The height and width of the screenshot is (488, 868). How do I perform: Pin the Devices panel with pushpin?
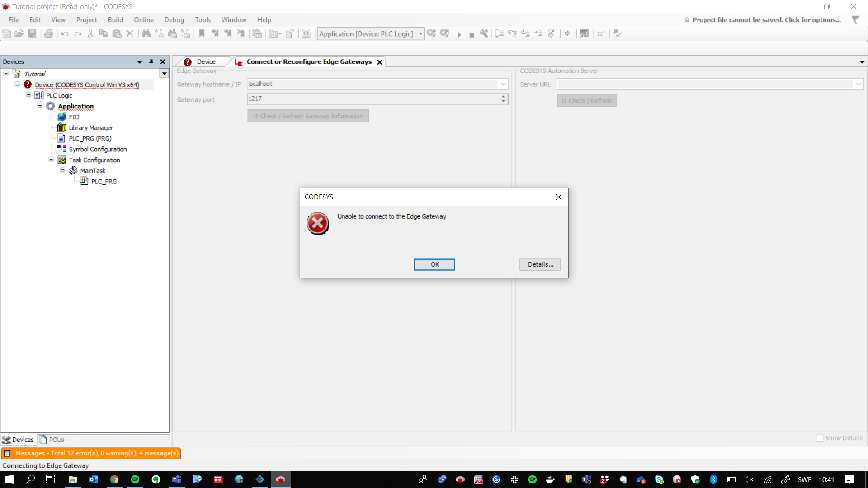coord(151,62)
